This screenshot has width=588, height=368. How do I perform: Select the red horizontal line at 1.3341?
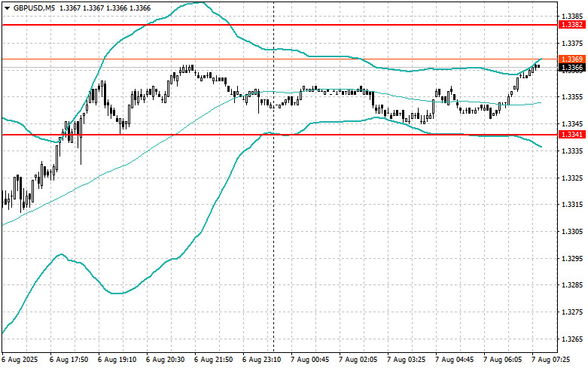click(280, 135)
